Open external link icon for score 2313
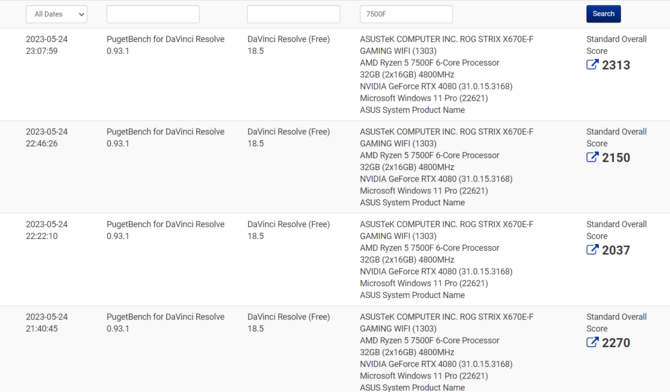 point(592,65)
